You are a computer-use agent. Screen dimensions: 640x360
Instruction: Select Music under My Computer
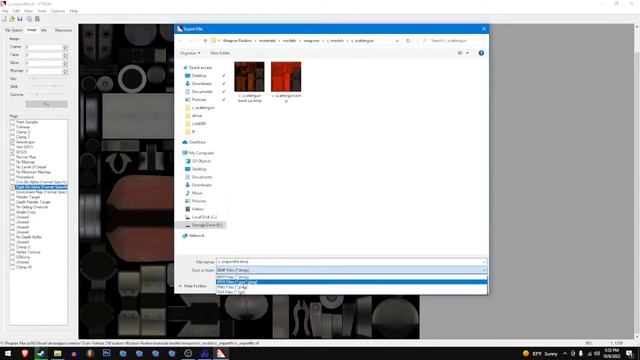pos(197,193)
